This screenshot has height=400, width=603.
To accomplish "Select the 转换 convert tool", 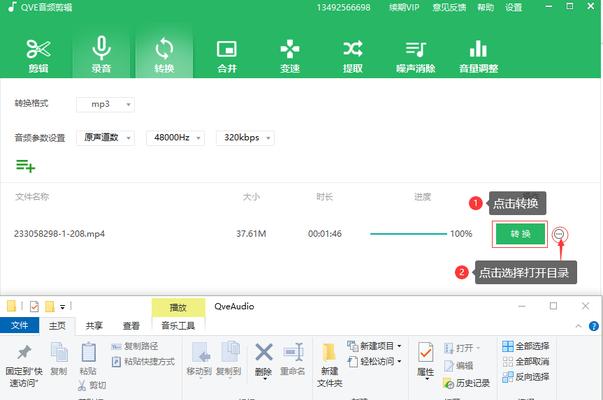I will (164, 55).
